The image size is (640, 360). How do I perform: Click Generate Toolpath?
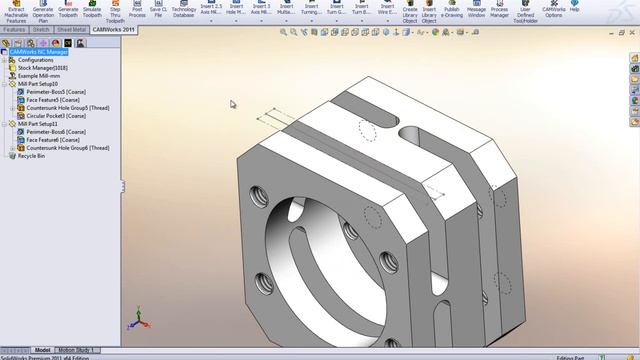68,9
